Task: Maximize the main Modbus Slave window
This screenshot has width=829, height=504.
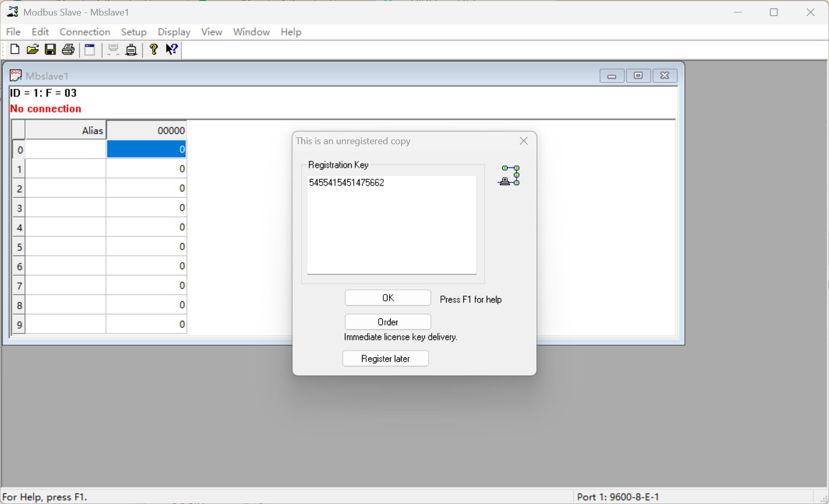Action: coord(773,12)
